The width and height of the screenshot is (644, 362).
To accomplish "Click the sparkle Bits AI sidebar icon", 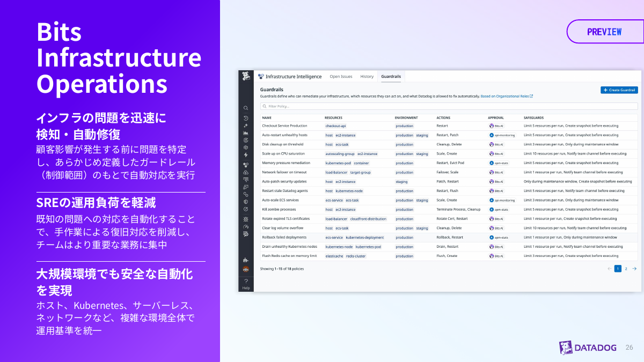I will (246, 125).
